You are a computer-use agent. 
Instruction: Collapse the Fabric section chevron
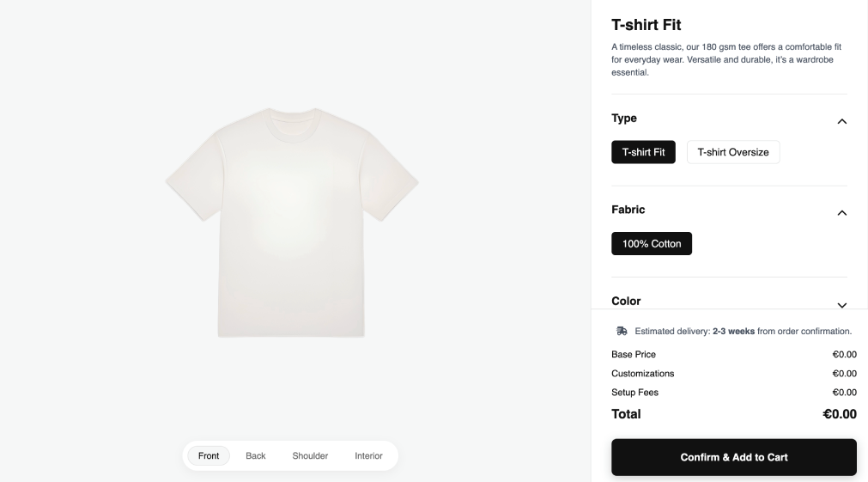coord(841,212)
